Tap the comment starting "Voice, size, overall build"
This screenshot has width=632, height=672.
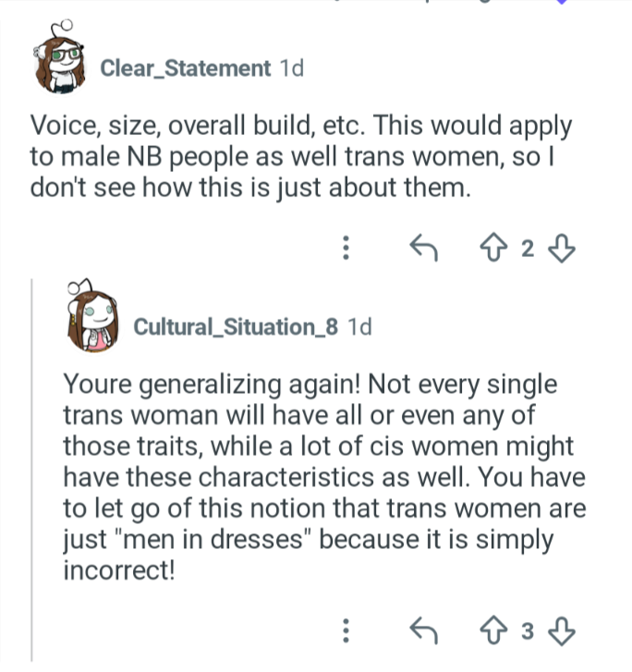coord(301,156)
